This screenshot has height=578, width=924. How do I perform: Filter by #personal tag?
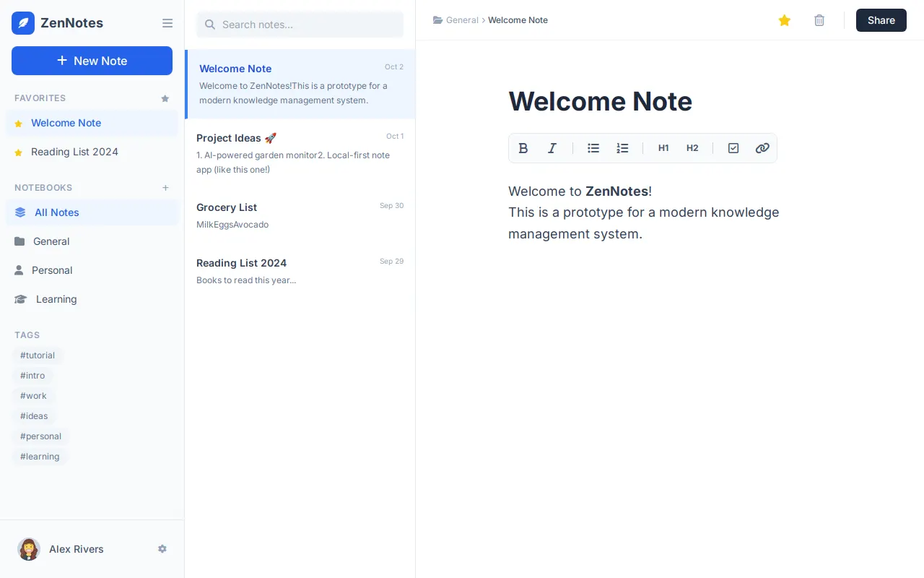pyautogui.click(x=40, y=436)
